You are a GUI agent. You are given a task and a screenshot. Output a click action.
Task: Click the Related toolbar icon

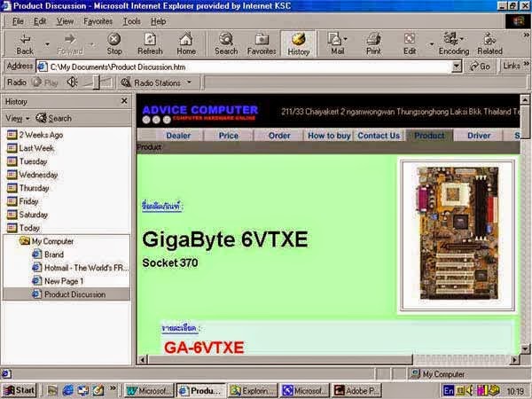[489, 44]
